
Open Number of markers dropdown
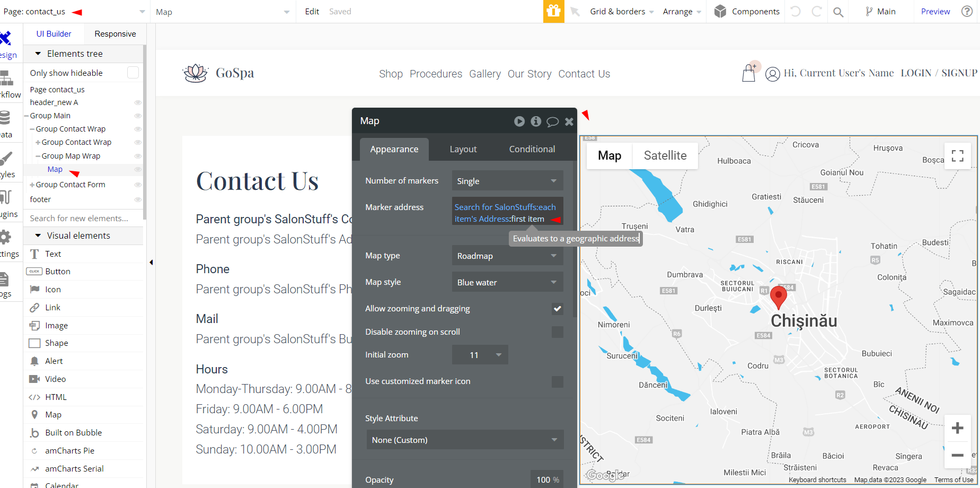(x=507, y=181)
